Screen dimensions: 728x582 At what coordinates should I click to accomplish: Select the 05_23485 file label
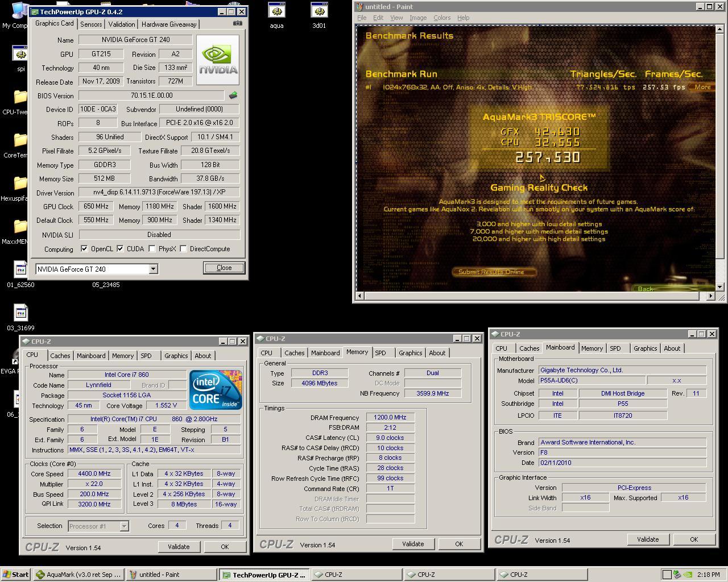pos(106,285)
